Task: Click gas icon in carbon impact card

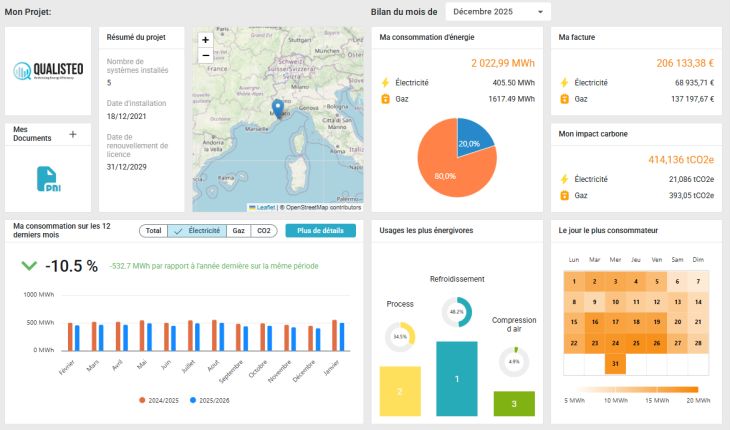Action: point(564,195)
